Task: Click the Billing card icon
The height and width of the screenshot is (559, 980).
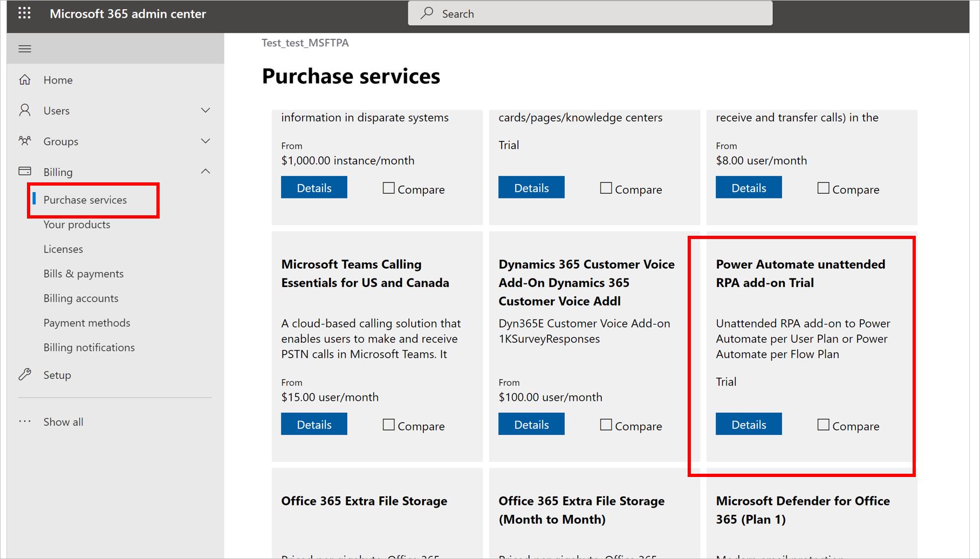Action: (25, 171)
